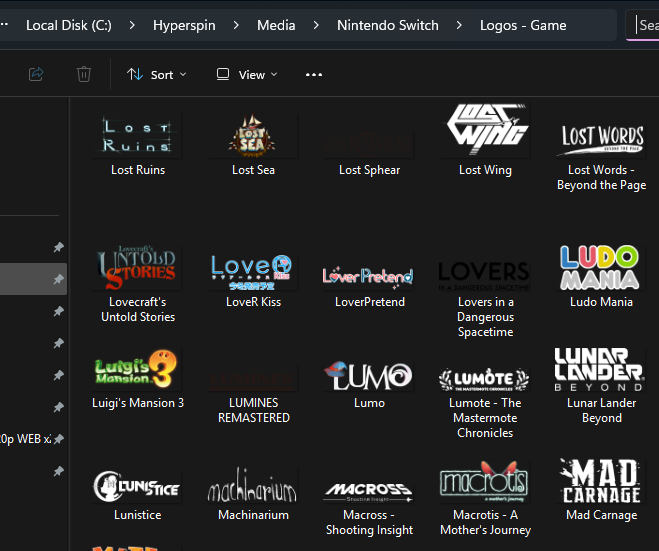Click pin icon next to WEB sidebar item
Viewport: 659px width, 551px height.
[x=59, y=439]
